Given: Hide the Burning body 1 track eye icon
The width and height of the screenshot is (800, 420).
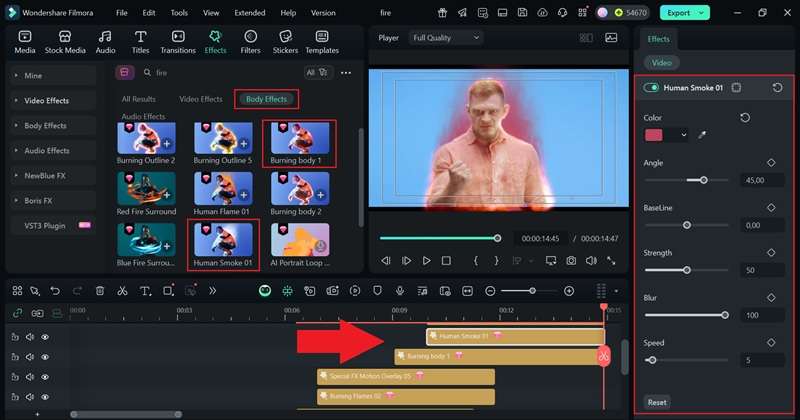Looking at the screenshot, I should [x=45, y=357].
